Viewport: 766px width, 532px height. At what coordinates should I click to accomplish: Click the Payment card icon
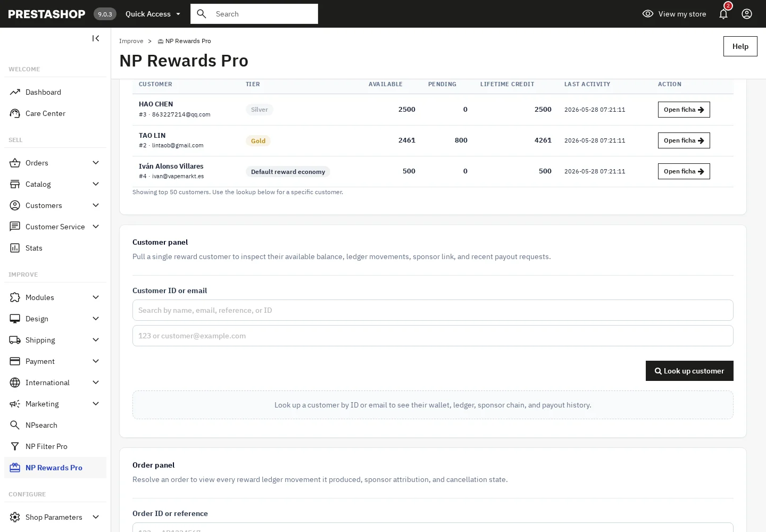(x=15, y=361)
